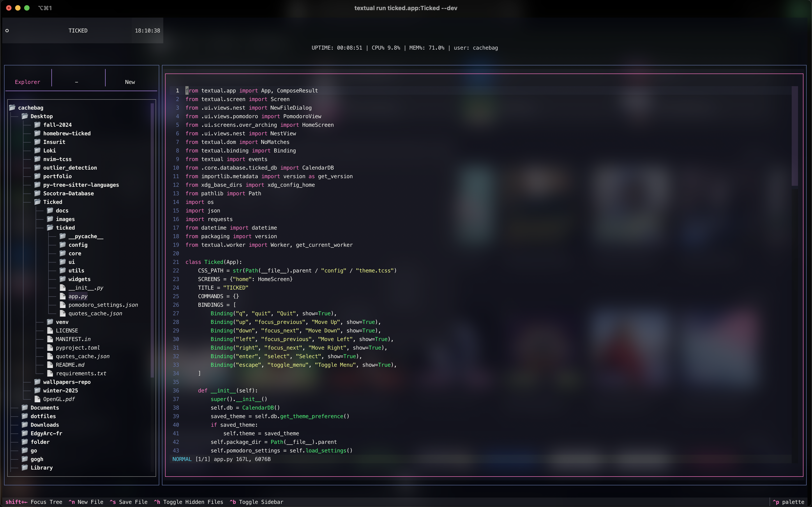This screenshot has height=507, width=812.
Task: Click code line 21 class Ticked
Action: point(214,262)
